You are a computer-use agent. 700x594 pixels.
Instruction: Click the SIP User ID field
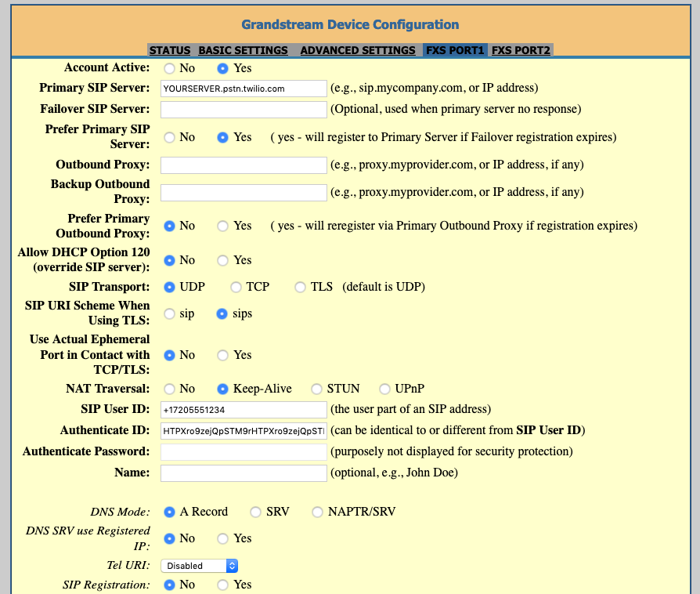[x=244, y=410]
